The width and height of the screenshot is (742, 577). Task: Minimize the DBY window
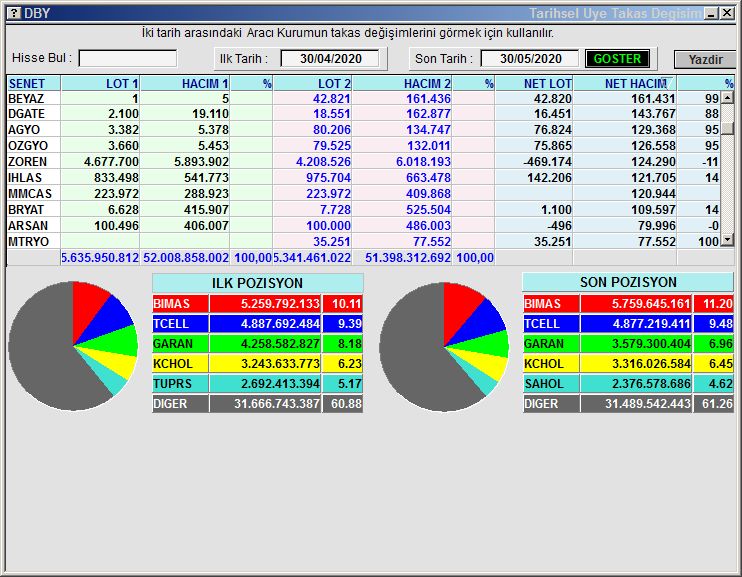tap(711, 13)
